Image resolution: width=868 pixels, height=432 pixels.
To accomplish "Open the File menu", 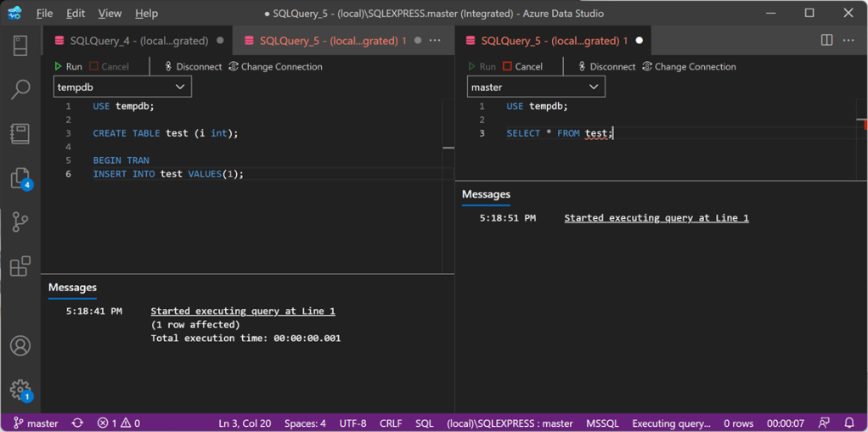I will pyautogui.click(x=44, y=14).
